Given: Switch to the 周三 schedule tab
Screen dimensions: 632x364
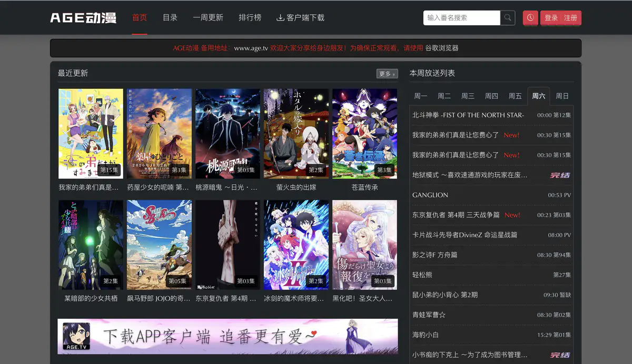Looking at the screenshot, I should tap(468, 96).
